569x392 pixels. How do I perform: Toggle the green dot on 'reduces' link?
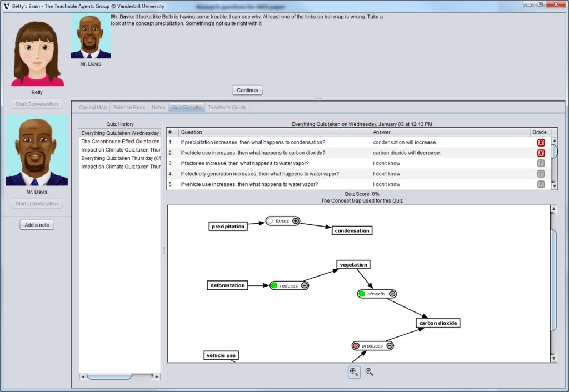click(x=274, y=285)
